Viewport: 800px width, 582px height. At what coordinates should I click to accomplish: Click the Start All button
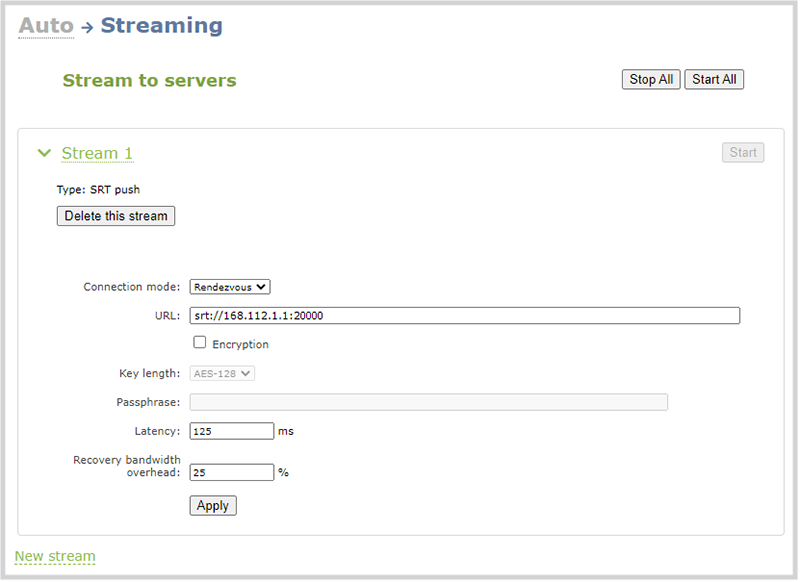point(714,80)
